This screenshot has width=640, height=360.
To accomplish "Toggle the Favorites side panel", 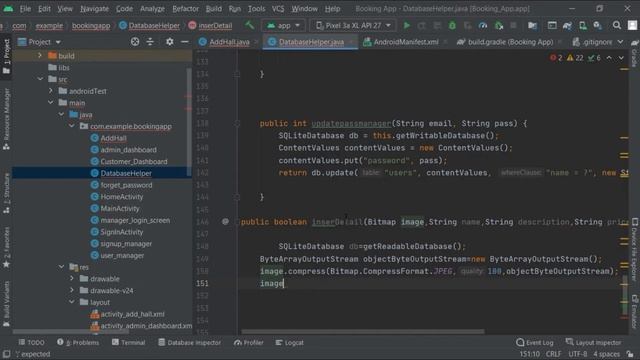I will 6,247.
